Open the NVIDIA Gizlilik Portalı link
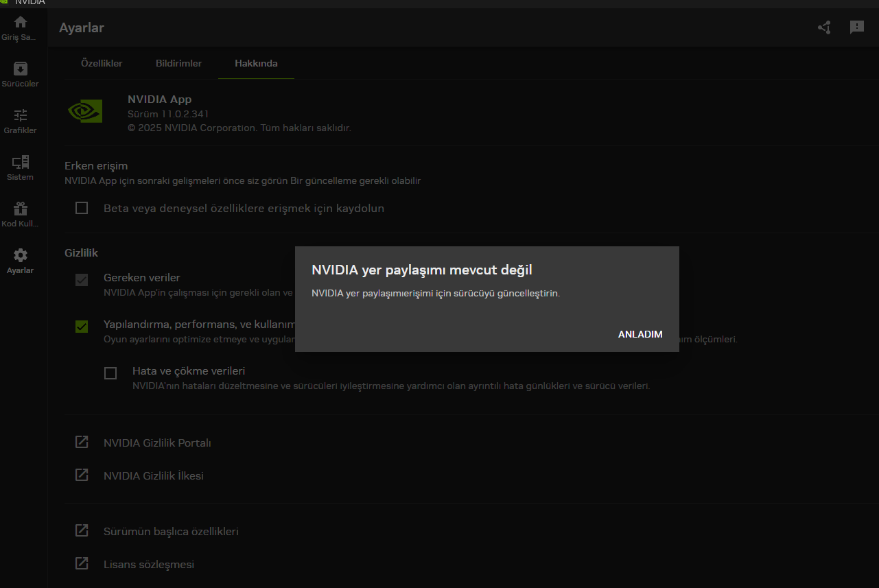 pos(157,443)
